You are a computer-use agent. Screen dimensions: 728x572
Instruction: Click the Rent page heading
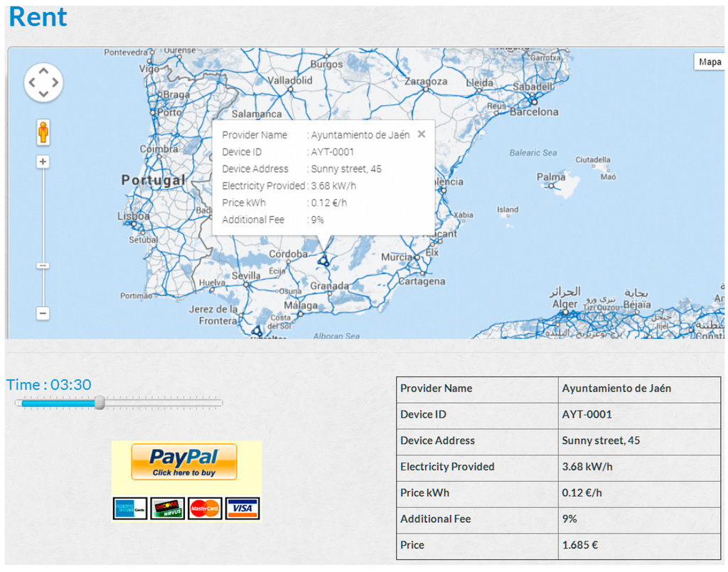(38, 17)
